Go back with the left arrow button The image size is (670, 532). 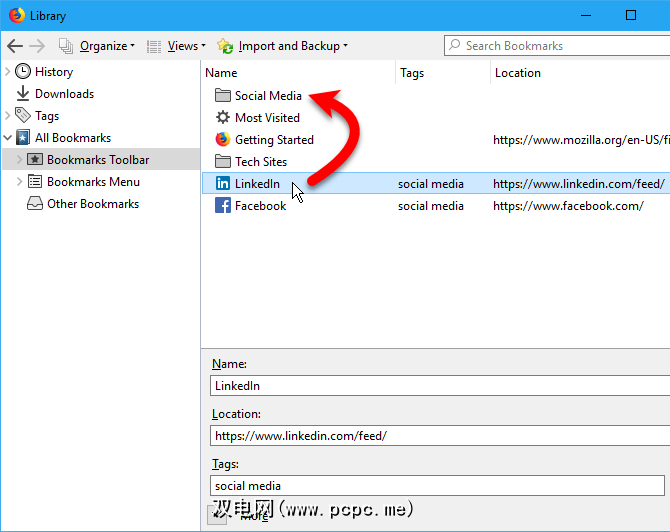[15, 46]
